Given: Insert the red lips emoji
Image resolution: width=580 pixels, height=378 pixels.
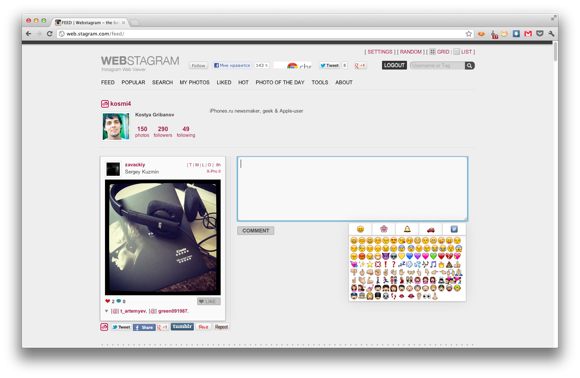Looking at the screenshot, I should (411, 296).
